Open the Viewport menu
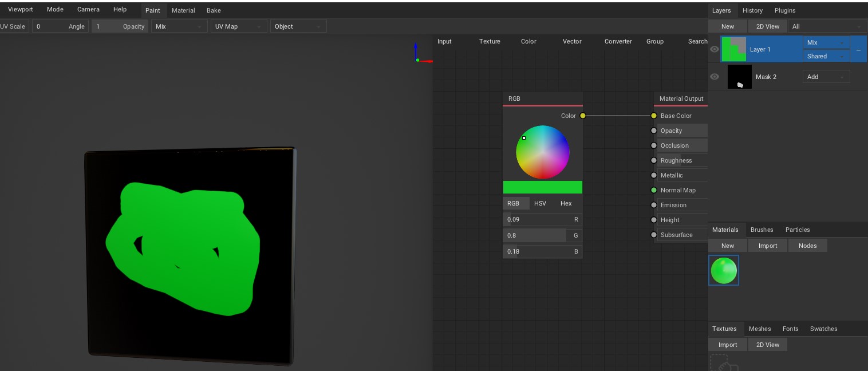 pos(21,10)
